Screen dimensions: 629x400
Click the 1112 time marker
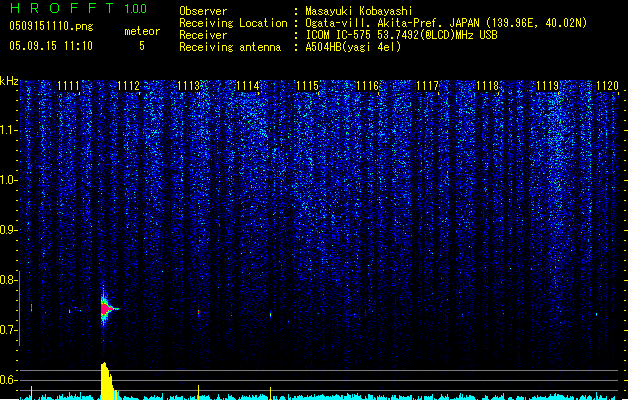(x=128, y=86)
